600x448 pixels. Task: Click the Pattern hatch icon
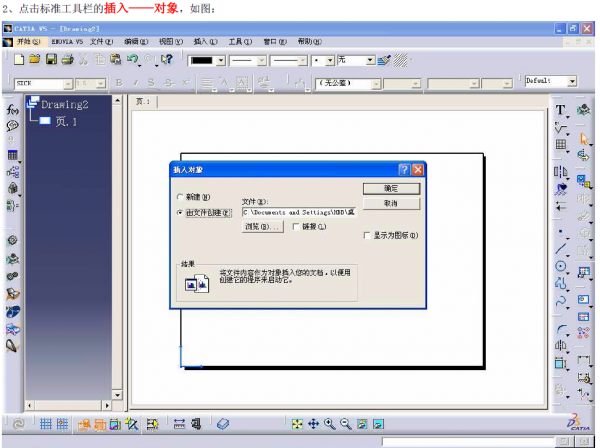click(x=401, y=60)
